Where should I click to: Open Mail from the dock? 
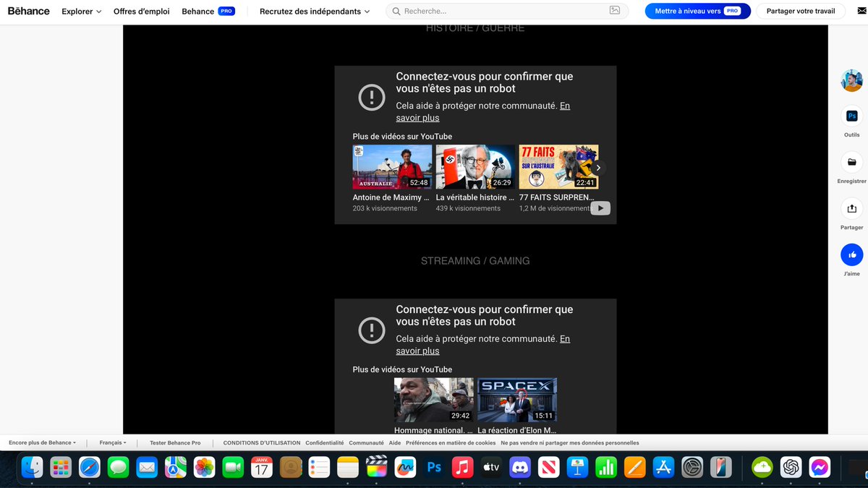point(147,467)
